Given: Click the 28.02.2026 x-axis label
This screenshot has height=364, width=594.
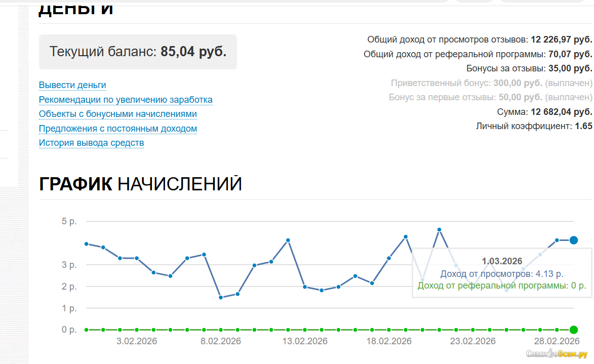Looking at the screenshot, I should (556, 341).
